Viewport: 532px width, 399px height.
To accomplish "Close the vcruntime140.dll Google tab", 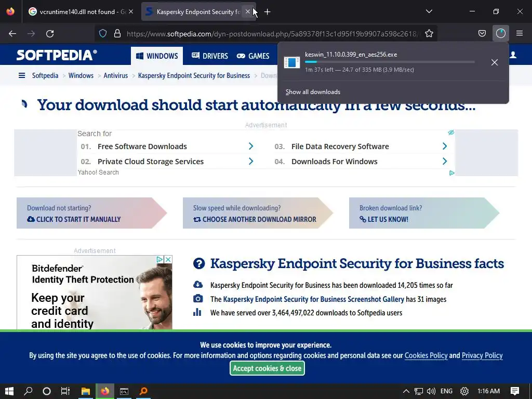I will click(131, 12).
